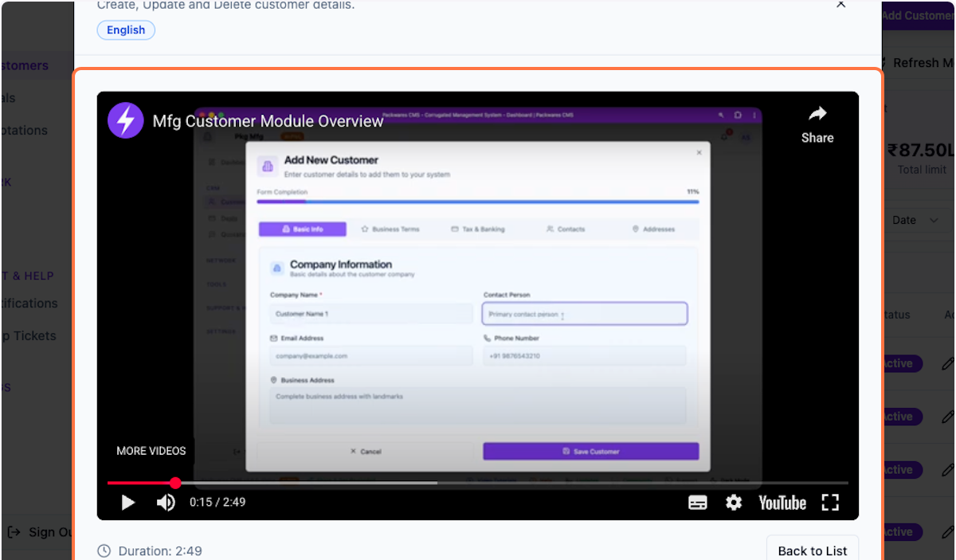Click the YouTube logo in the player
Image resolution: width=956 pixels, height=560 pixels.
[x=782, y=502]
